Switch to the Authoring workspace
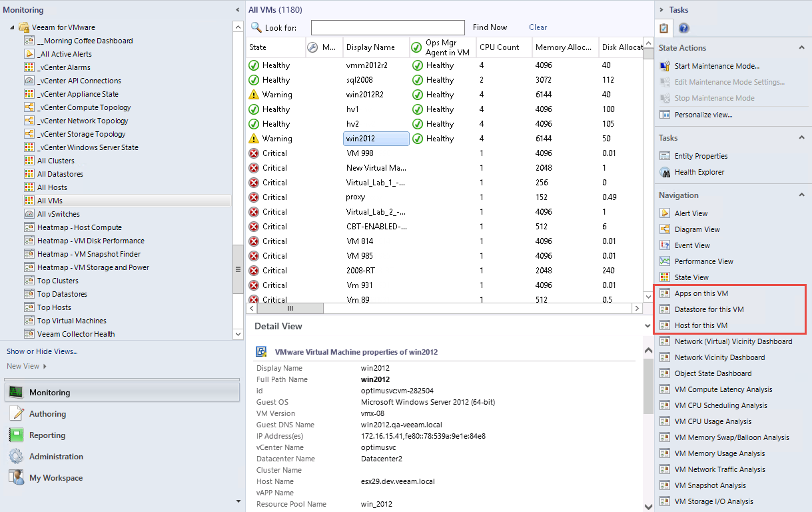This screenshot has width=812, height=512. coord(47,414)
